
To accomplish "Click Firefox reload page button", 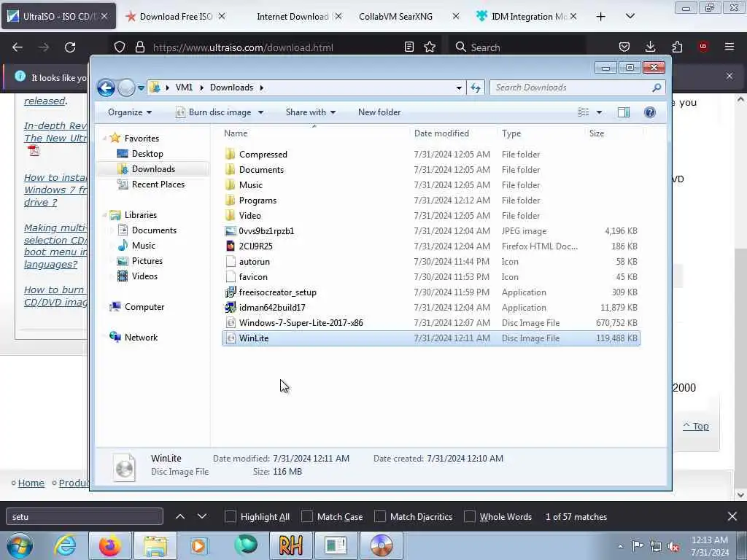I will point(70,47).
